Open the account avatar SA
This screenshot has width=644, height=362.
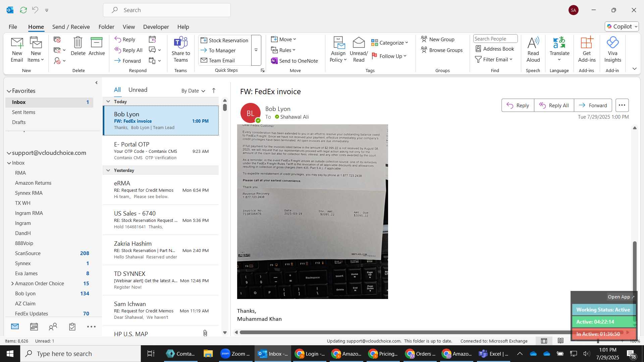(574, 10)
